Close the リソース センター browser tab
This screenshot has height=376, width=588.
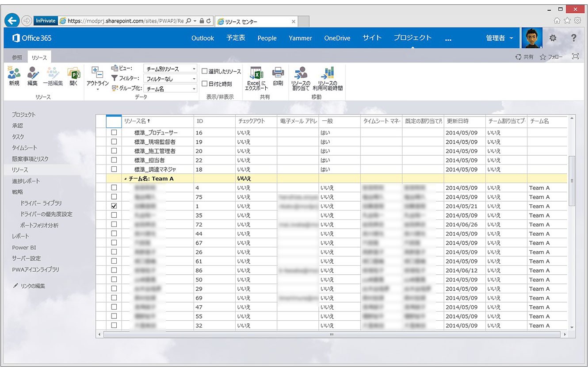(294, 21)
